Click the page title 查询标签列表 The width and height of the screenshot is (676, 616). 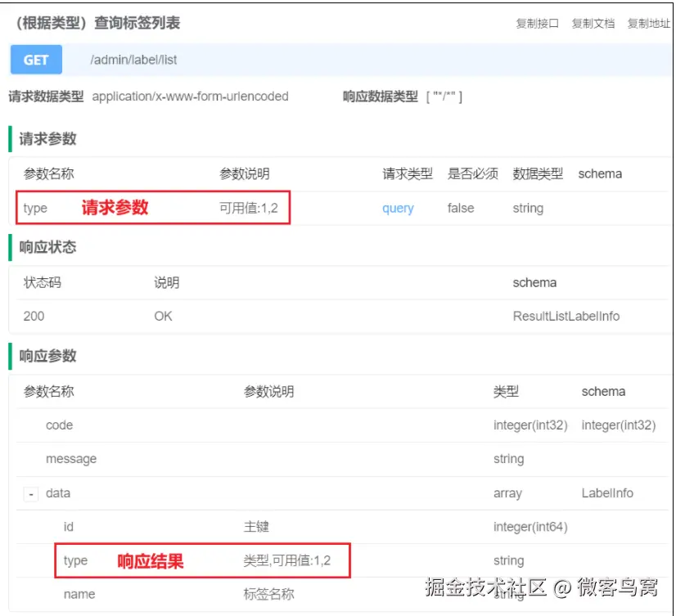(137, 23)
